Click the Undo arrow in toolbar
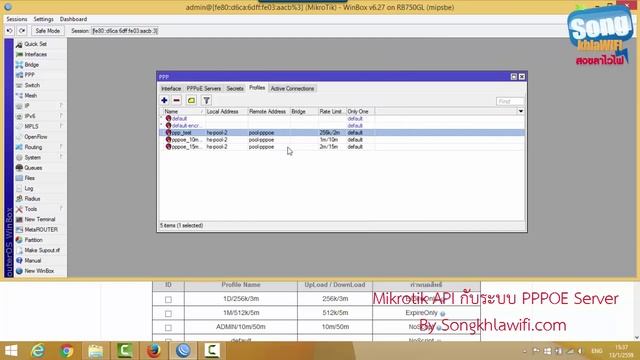Screen dimensions: 640x360 click(x=10, y=31)
